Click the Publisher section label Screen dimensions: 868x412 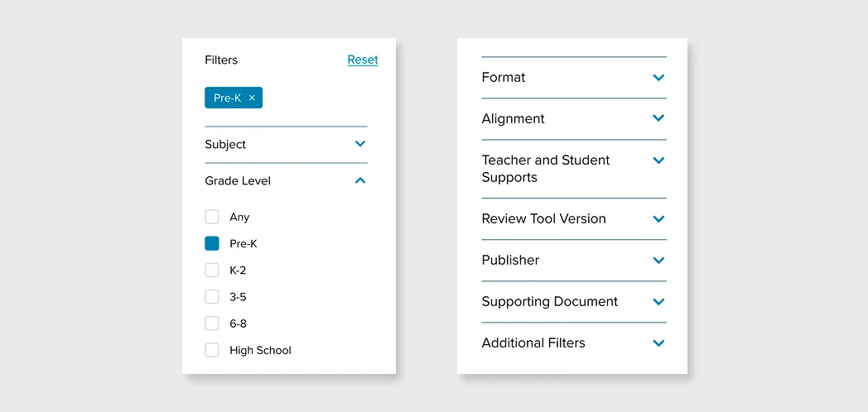pyautogui.click(x=510, y=260)
